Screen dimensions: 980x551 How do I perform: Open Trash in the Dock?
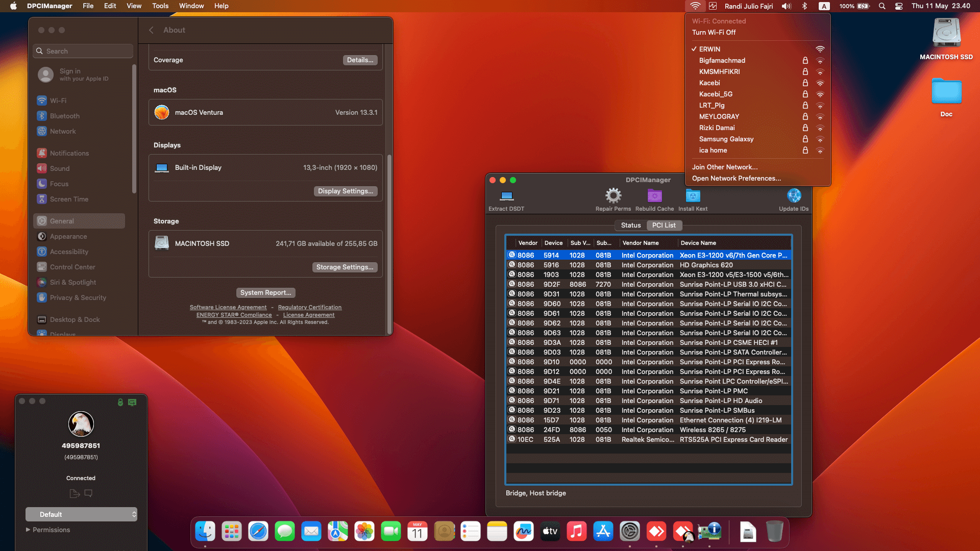[x=774, y=532]
